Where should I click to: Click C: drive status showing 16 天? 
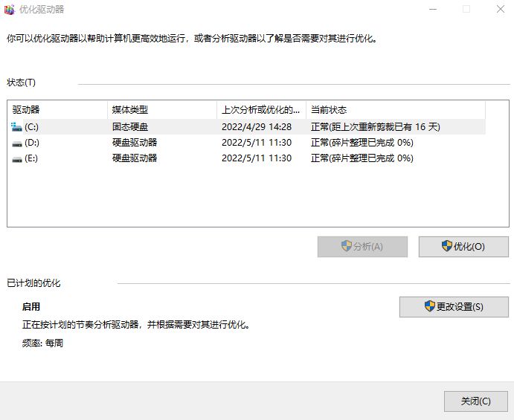tap(375, 127)
